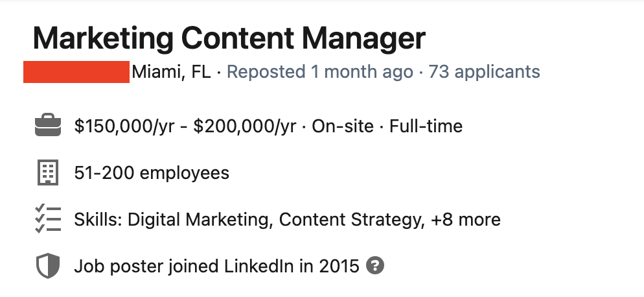Click the 73 applicants count

484,71
